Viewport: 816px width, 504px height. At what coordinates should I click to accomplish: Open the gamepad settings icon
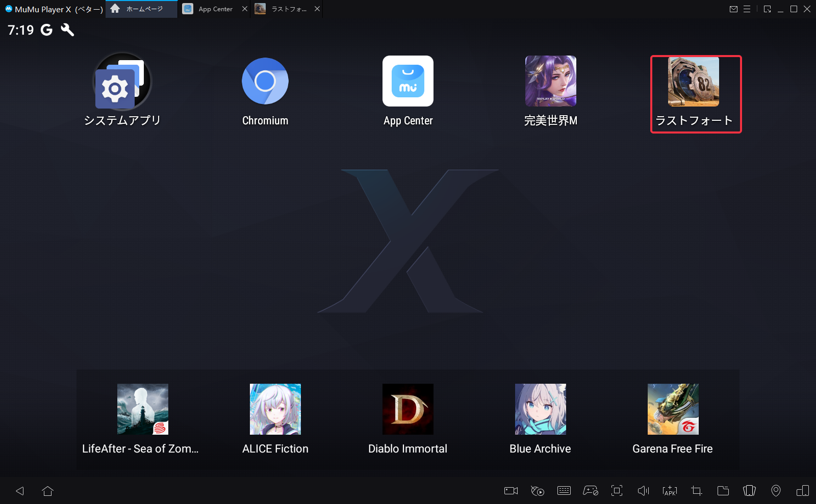tap(591, 491)
